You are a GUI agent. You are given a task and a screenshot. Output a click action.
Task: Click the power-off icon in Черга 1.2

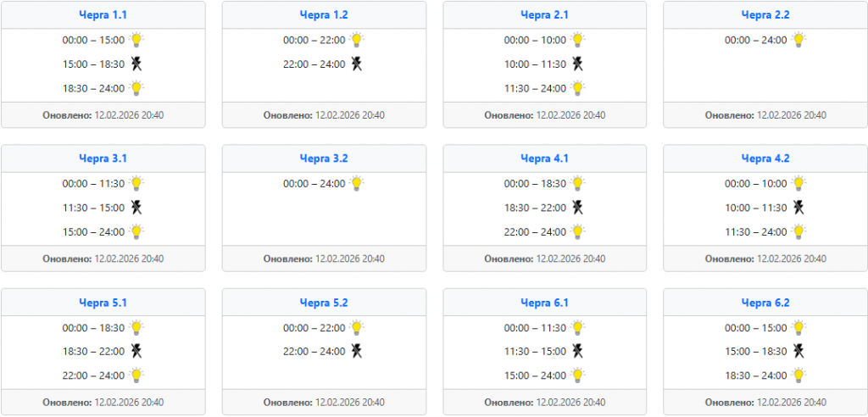pos(357,64)
